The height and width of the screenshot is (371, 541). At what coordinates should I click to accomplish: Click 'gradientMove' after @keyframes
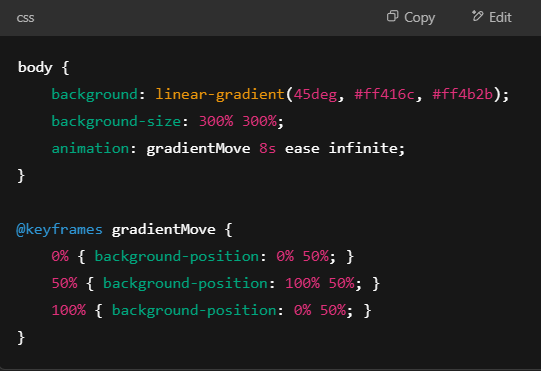coord(164,229)
